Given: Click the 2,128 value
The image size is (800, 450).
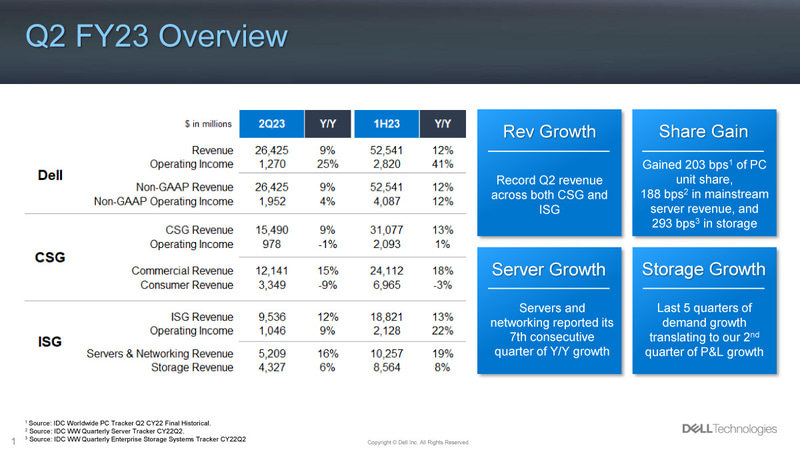Looking at the screenshot, I should (x=387, y=331).
